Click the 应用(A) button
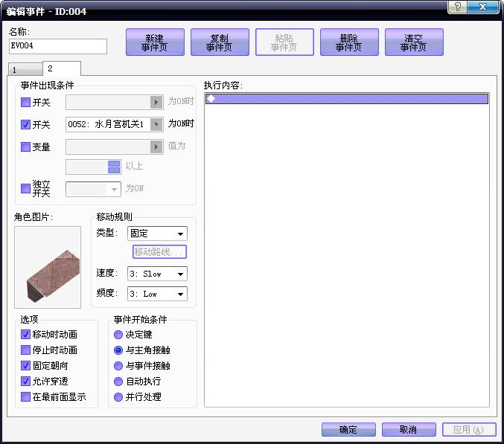Viewport: 504px width, 444px height. 469,429
